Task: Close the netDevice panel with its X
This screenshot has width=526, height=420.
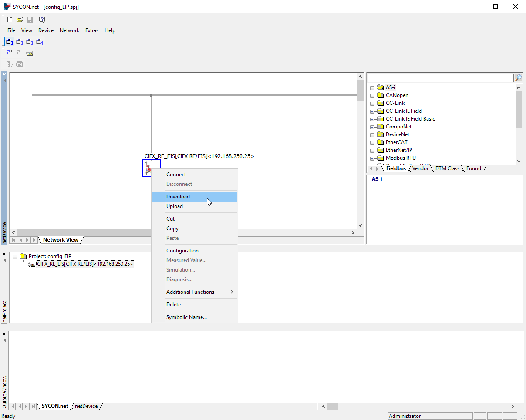Action: pyautogui.click(x=4, y=74)
